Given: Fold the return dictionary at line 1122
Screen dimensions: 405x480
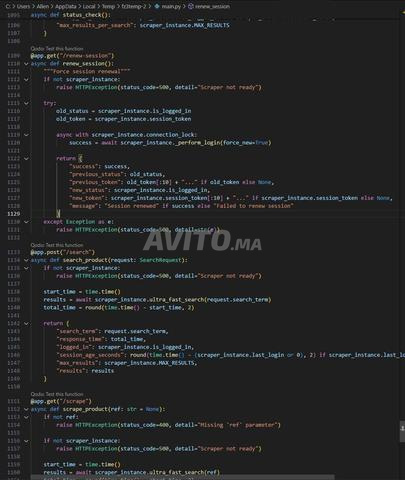Looking at the screenshot, I should (26, 159).
